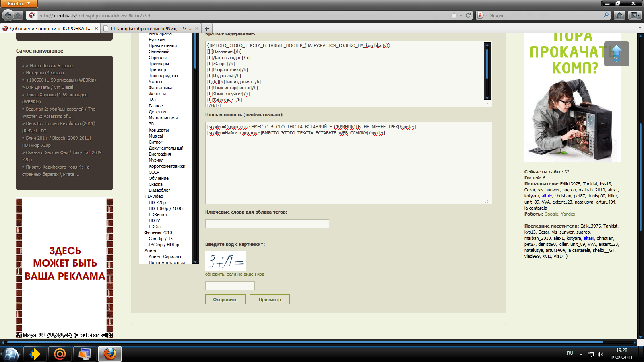Open the URL history dropdown arrow

coord(461,15)
